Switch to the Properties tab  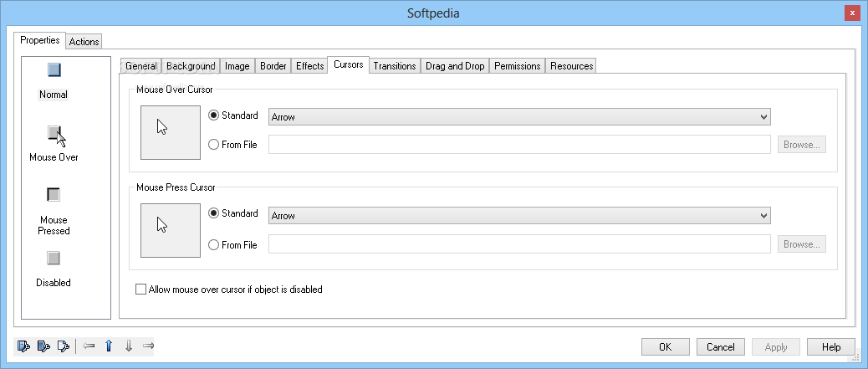click(x=40, y=40)
